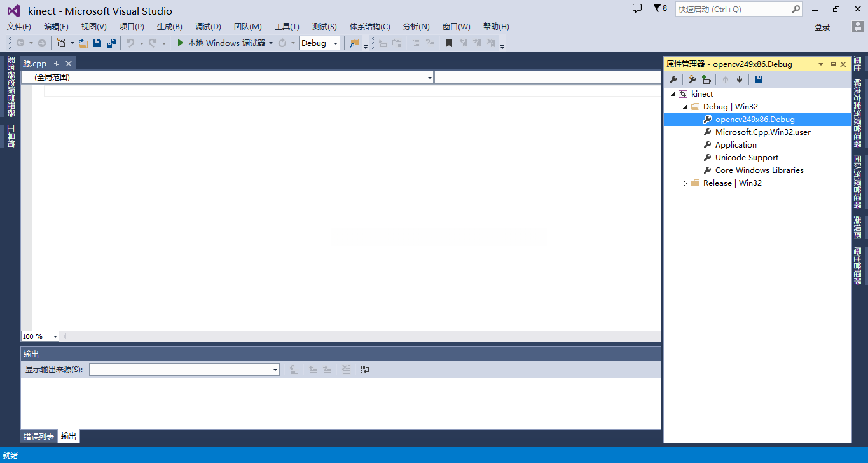Image resolution: width=868 pixels, height=463 pixels.
Task: Open the 工具(T) menu
Action: click(x=287, y=27)
